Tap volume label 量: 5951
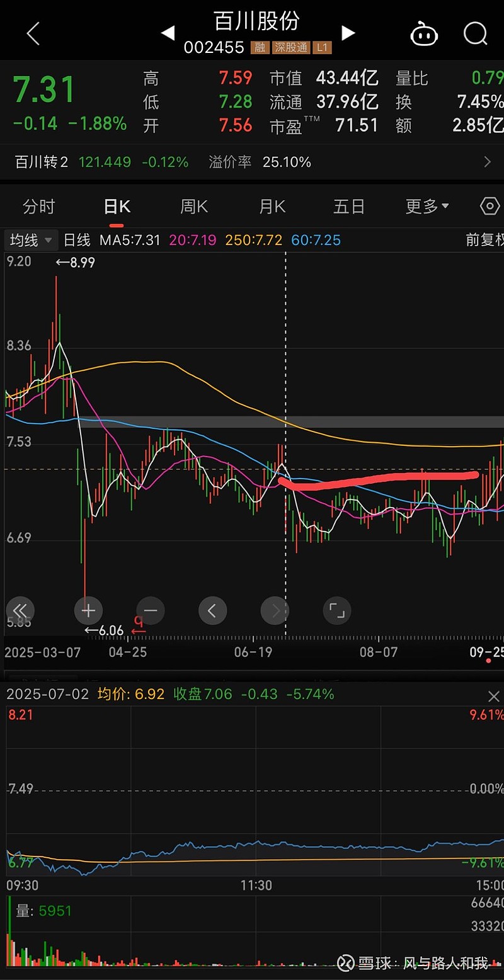Viewport: 504px width, 980px height. [44, 911]
